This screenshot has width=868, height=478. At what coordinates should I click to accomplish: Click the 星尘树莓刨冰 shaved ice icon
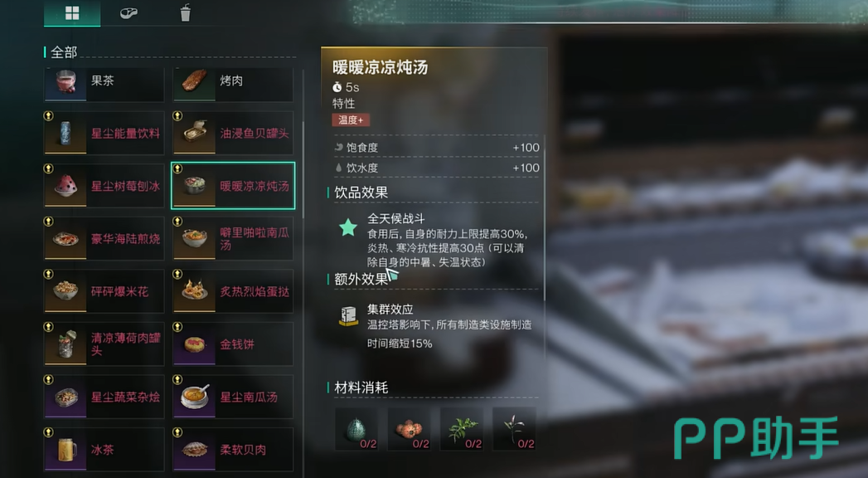tap(65, 186)
